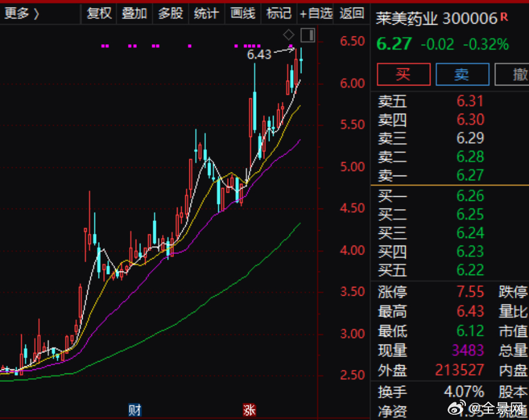Image resolution: width=529 pixels, height=420 pixels.
Task: Select the 标记 marker tool
Action: (279, 14)
